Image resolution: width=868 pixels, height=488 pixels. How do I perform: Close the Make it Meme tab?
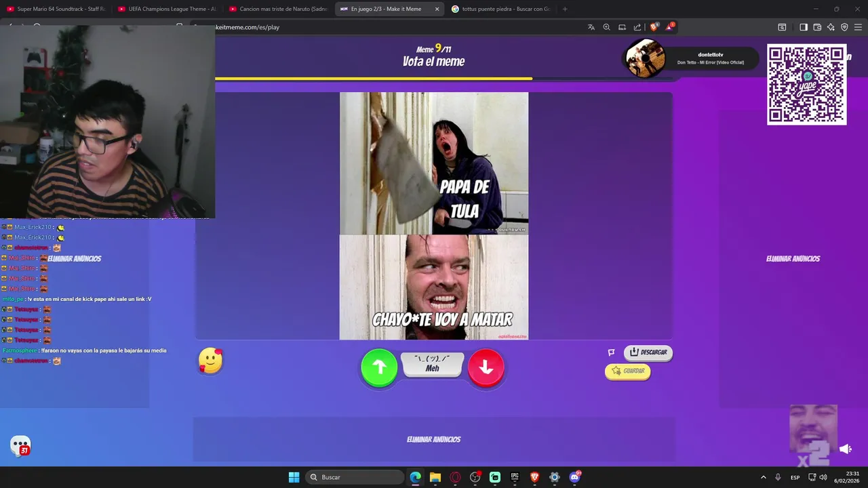coord(437,9)
